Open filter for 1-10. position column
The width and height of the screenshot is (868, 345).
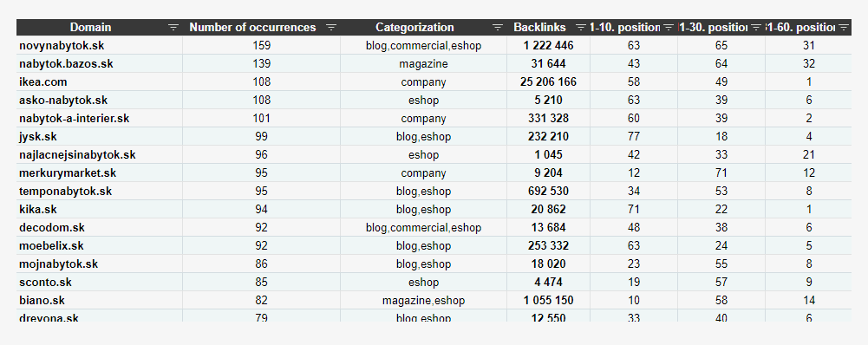point(669,28)
